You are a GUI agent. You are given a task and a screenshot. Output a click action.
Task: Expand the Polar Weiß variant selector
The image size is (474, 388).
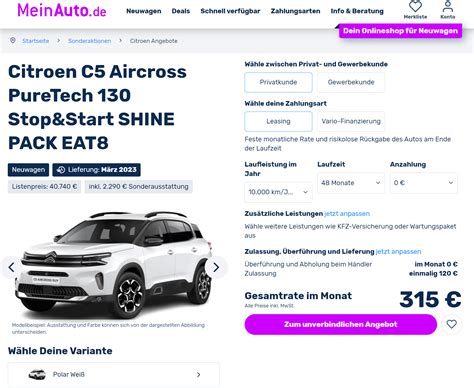[114, 374]
